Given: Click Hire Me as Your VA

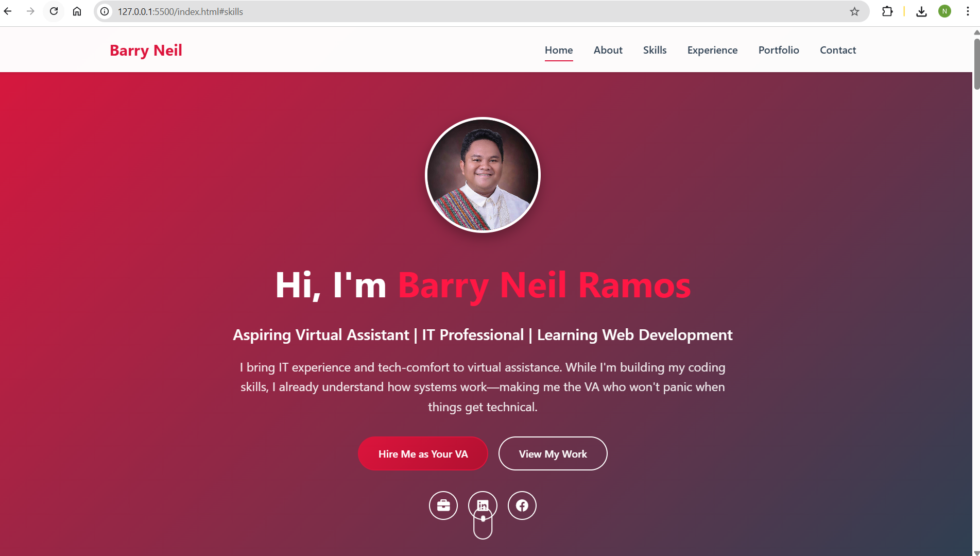Looking at the screenshot, I should point(423,454).
